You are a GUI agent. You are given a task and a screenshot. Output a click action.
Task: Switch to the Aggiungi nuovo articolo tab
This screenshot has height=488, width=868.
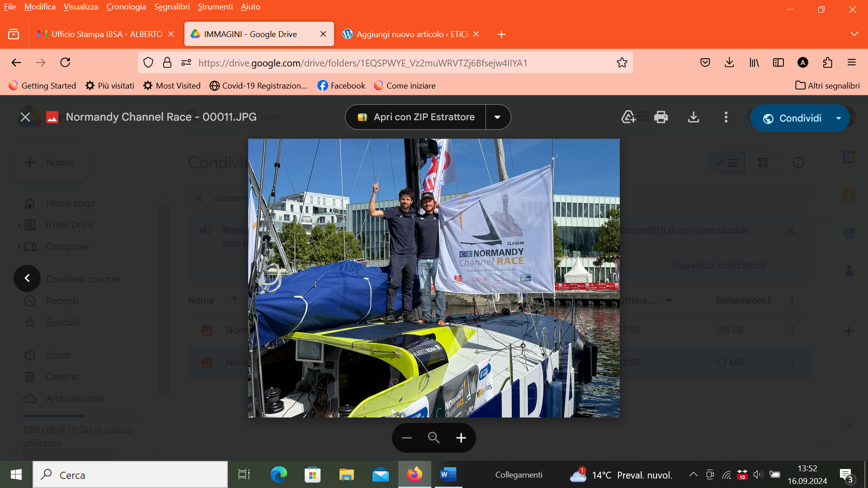(x=410, y=34)
